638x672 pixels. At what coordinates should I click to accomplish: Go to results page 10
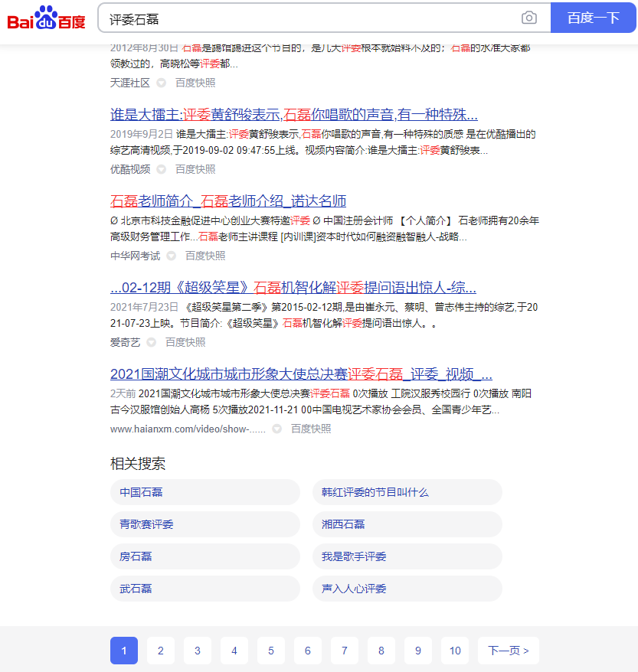[455, 651]
